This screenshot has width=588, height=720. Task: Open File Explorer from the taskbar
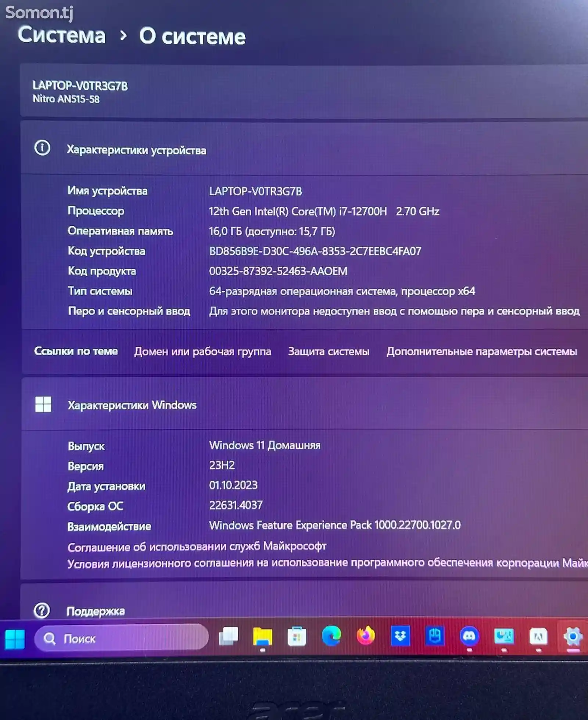[x=262, y=637]
